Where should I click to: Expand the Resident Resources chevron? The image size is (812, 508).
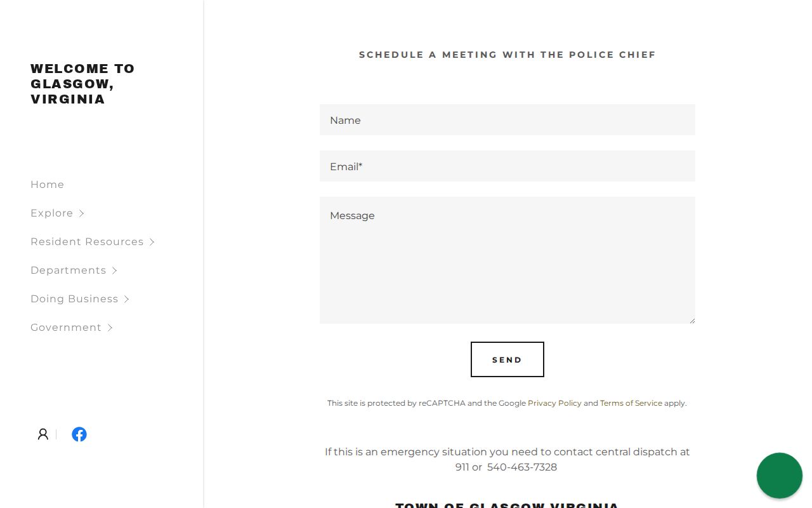[152, 242]
